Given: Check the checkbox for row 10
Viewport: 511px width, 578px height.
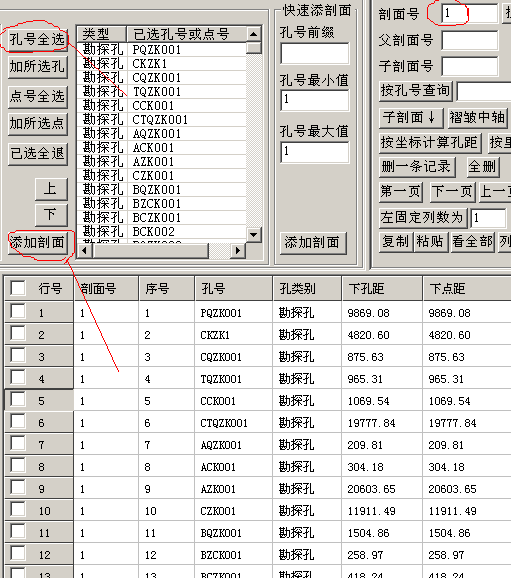Looking at the screenshot, I should (18, 509).
